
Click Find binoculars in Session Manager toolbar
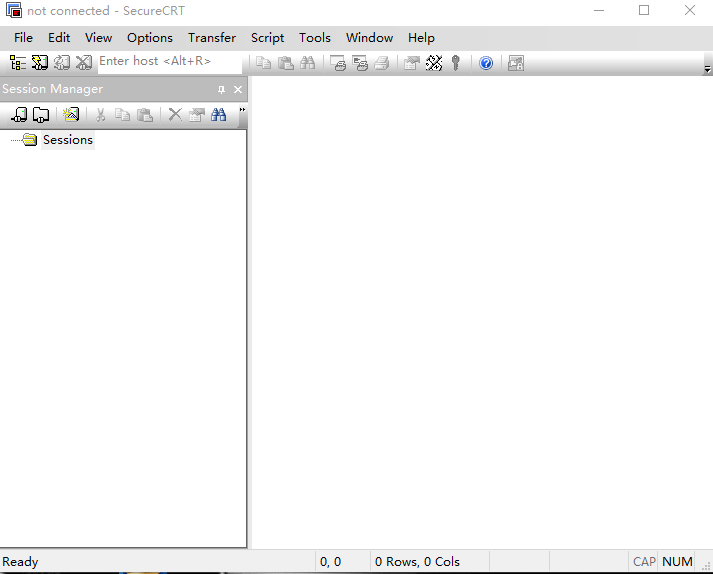click(218, 115)
